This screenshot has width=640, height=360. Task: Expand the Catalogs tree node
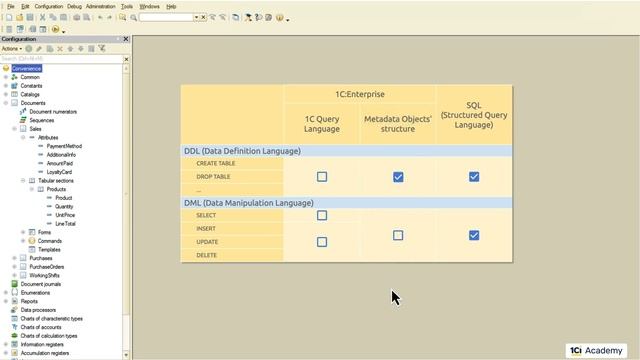click(6, 94)
